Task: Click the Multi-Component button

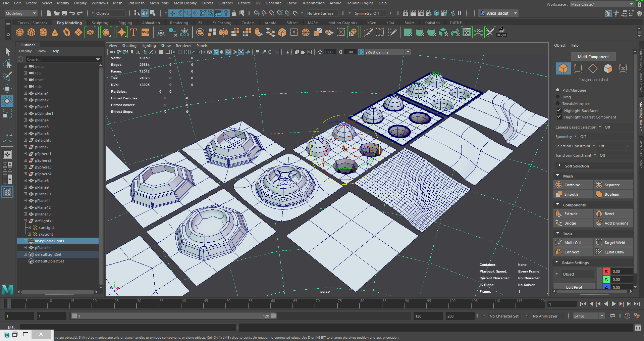Action: pos(593,57)
